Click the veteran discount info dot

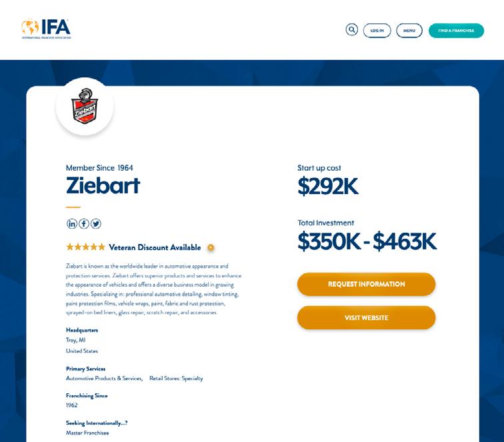coord(211,247)
